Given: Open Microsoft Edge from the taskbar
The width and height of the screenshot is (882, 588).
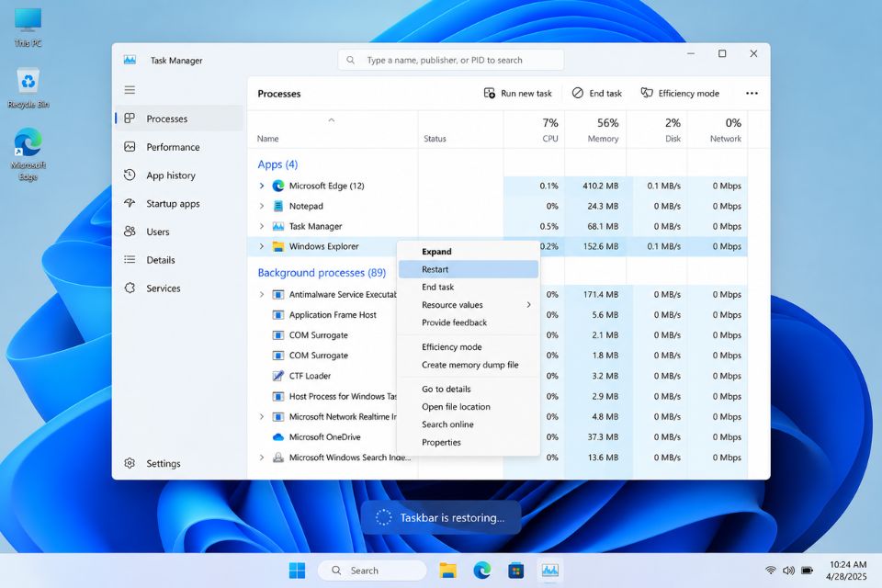Looking at the screenshot, I should [482, 571].
